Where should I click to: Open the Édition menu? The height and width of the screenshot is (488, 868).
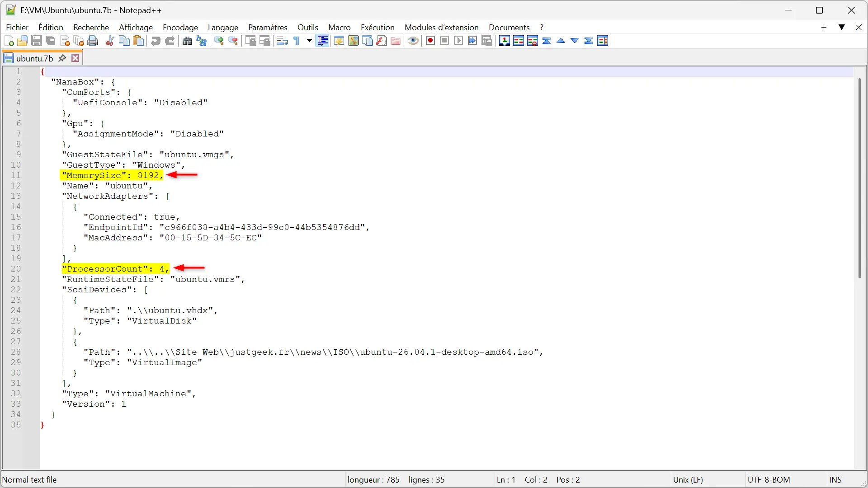[x=51, y=28]
